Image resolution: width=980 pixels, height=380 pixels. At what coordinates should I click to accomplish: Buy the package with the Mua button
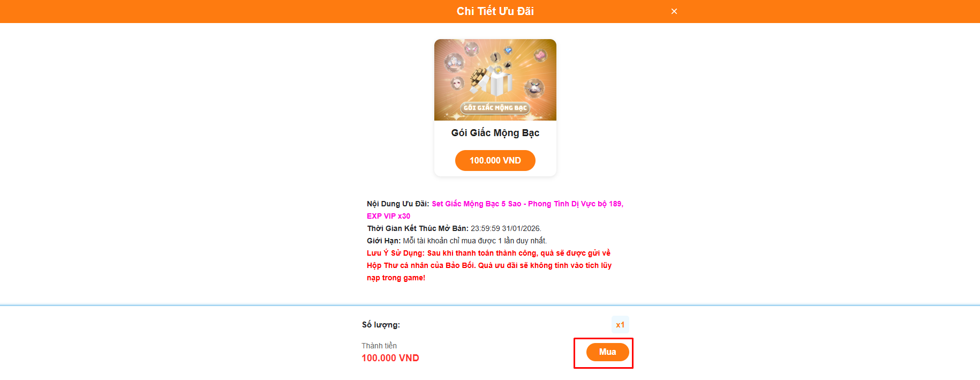[607, 352]
